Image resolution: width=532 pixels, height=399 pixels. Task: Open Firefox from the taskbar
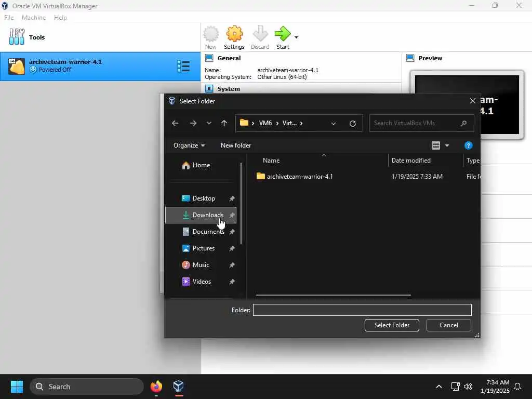click(156, 387)
